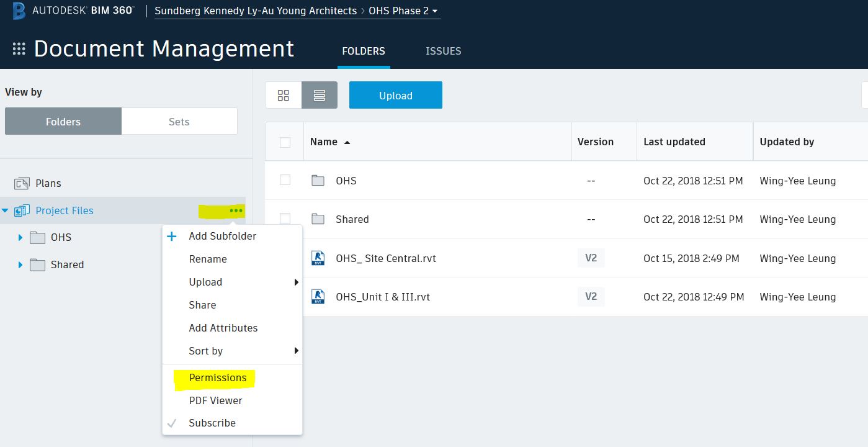
Task: Open OHS_ Site Central.rvt file
Action: pyautogui.click(x=386, y=258)
